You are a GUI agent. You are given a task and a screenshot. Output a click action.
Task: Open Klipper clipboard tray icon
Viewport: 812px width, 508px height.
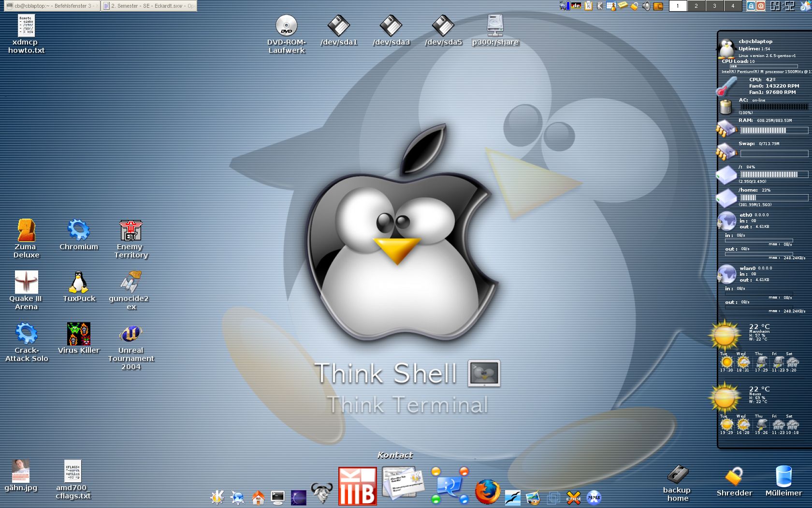click(x=588, y=6)
